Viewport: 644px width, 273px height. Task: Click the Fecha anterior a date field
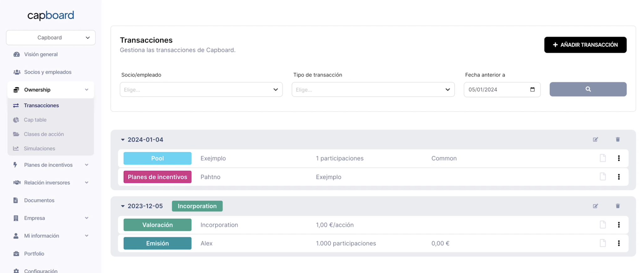pos(502,90)
